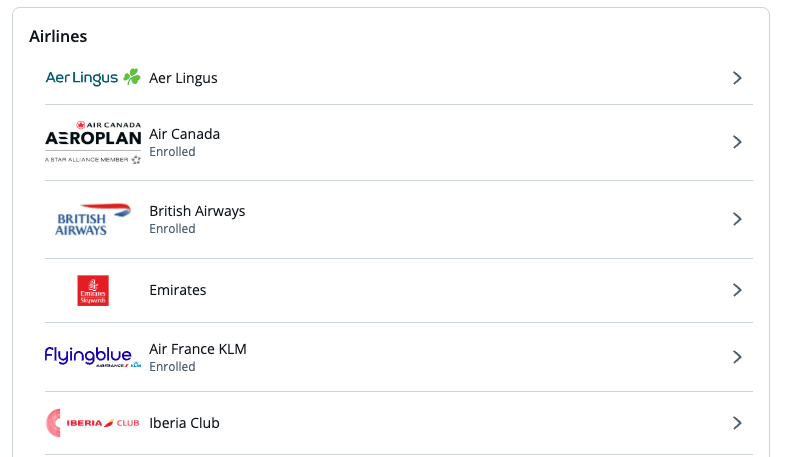Open Iberia Club with the chevron arrow

click(x=737, y=423)
